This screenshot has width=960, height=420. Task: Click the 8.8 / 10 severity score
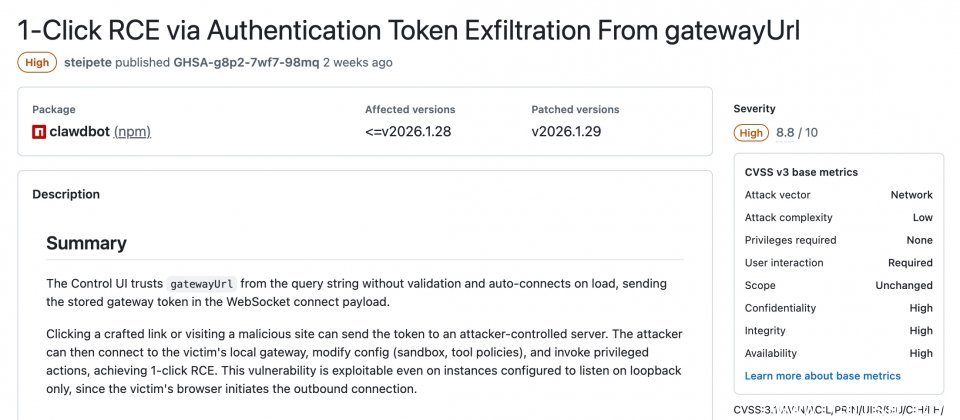click(x=797, y=132)
